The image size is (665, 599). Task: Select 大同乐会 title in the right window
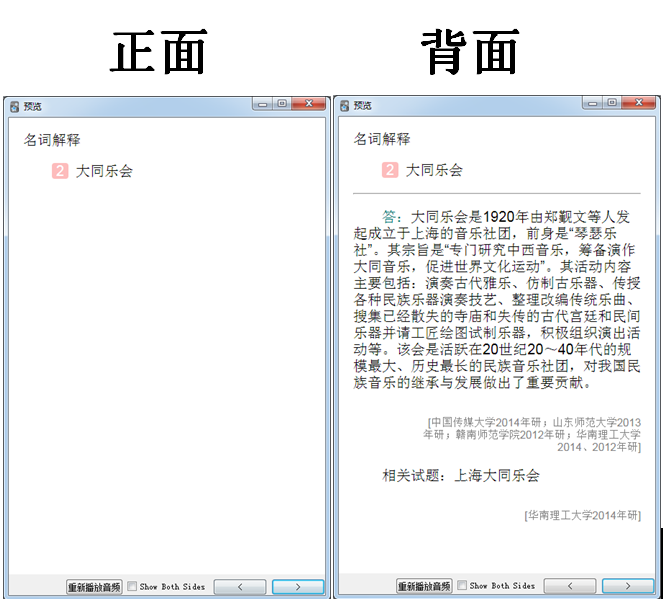(434, 170)
